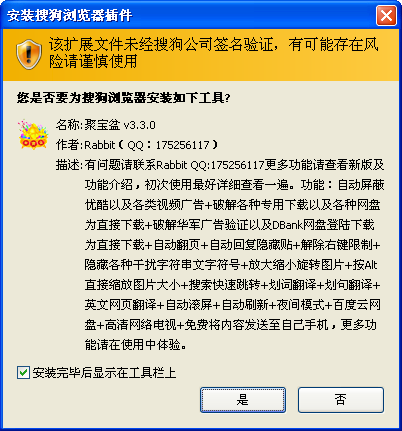Click the 您是否要为搜狗浏览器安装如下工具 heading

click(124, 98)
